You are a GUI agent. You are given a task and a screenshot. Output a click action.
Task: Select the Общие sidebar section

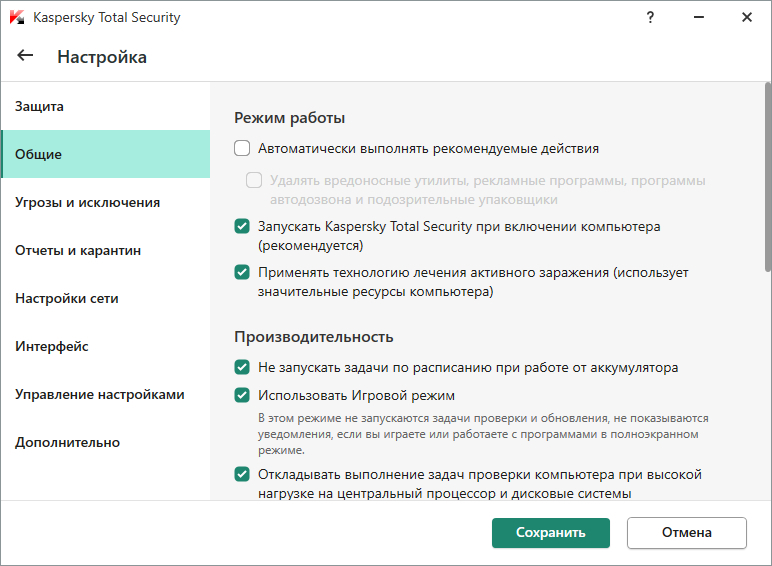(x=39, y=154)
